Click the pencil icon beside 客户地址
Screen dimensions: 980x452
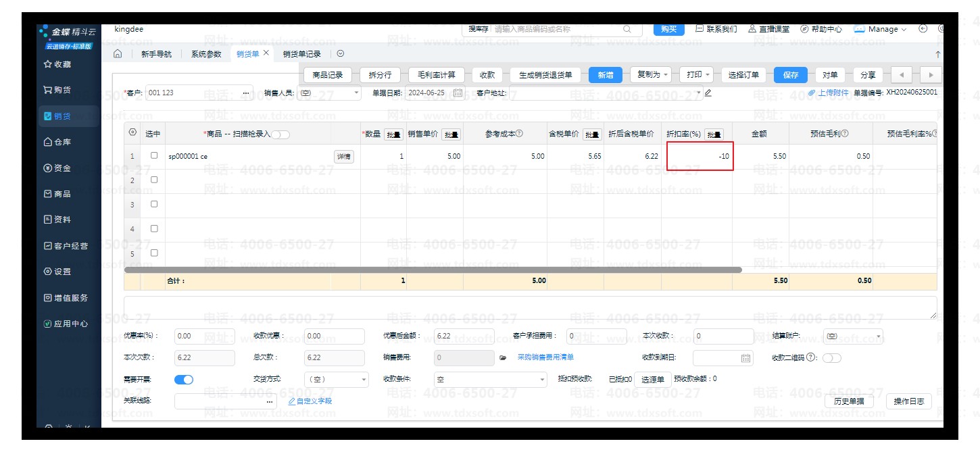pyautogui.click(x=708, y=93)
